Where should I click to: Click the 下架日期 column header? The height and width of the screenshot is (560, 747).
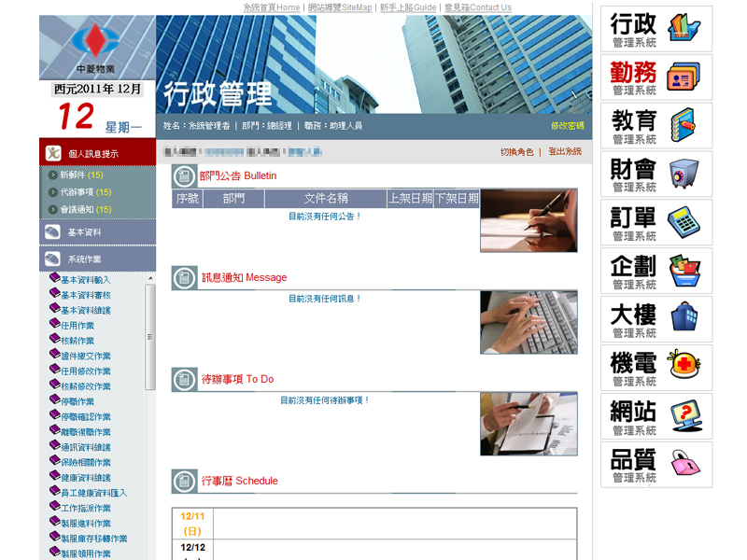pyautogui.click(x=457, y=199)
